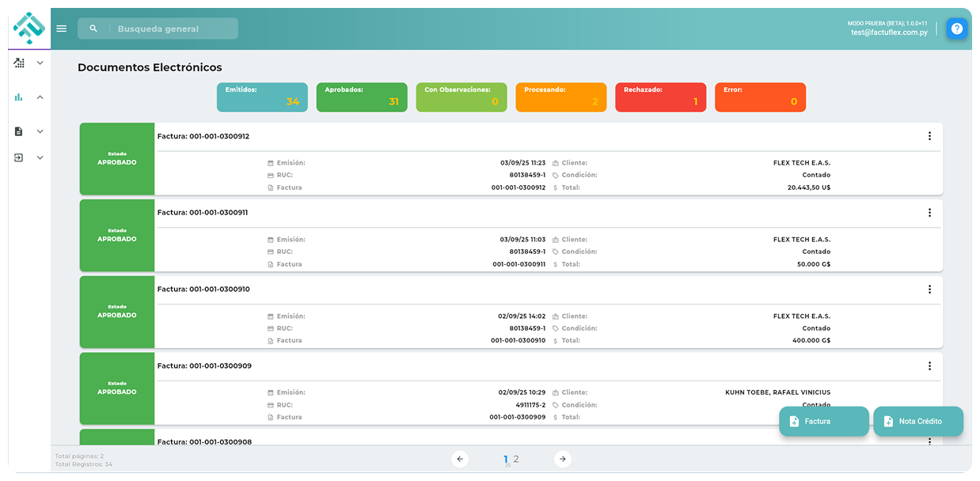Viewport: 980px width, 481px height.
Task: Create a new Factura
Action: pyautogui.click(x=823, y=422)
